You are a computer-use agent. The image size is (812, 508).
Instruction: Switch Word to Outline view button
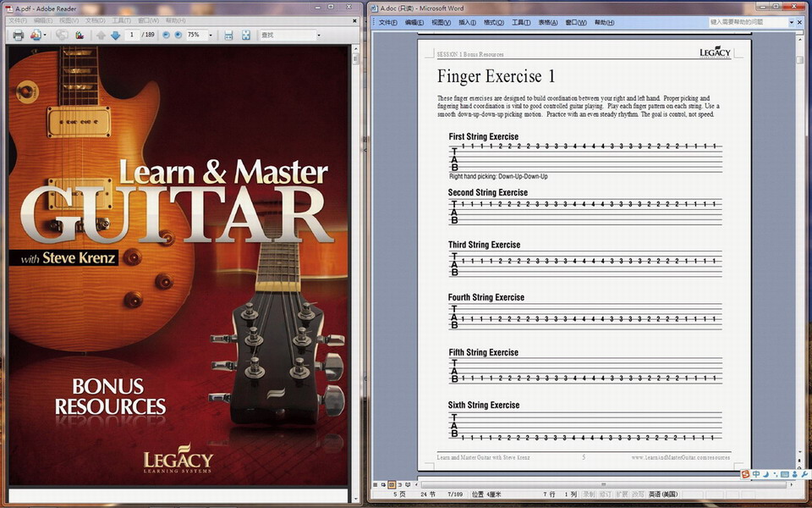pyautogui.click(x=399, y=484)
